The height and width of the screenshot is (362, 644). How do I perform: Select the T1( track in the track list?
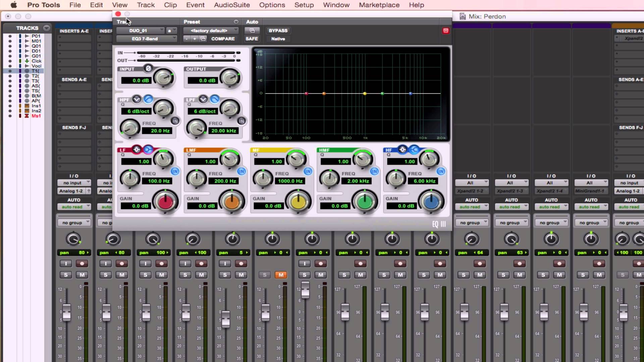pos(35,71)
